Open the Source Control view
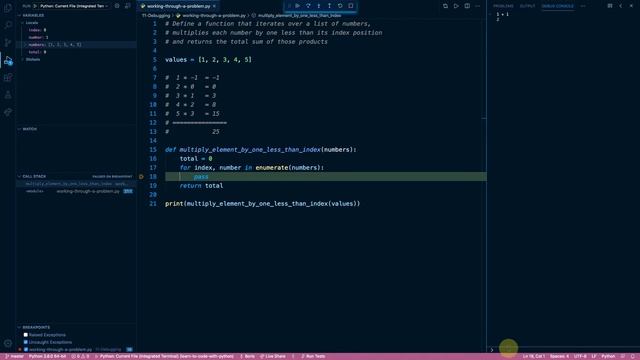Viewport: 640px width, 360px height. [8, 42]
